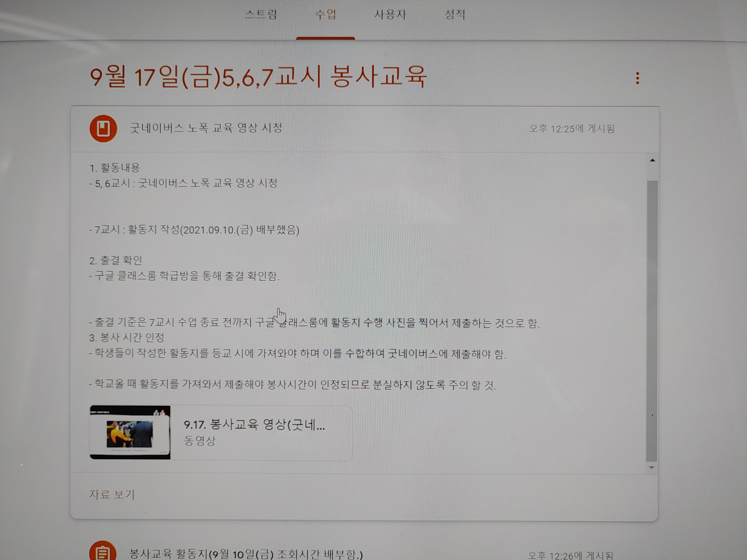Click the 자료 보기 link
This screenshot has height=560, width=747.
tap(112, 494)
